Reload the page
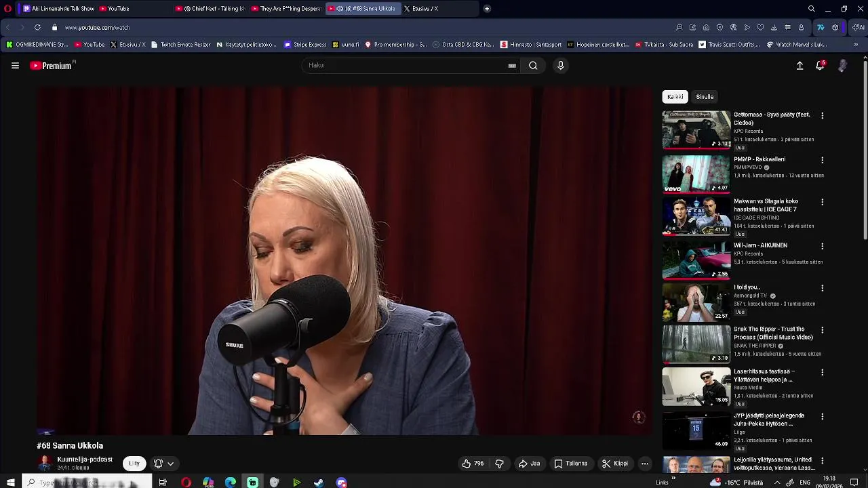The height and width of the screenshot is (488, 868). pyautogui.click(x=37, y=28)
